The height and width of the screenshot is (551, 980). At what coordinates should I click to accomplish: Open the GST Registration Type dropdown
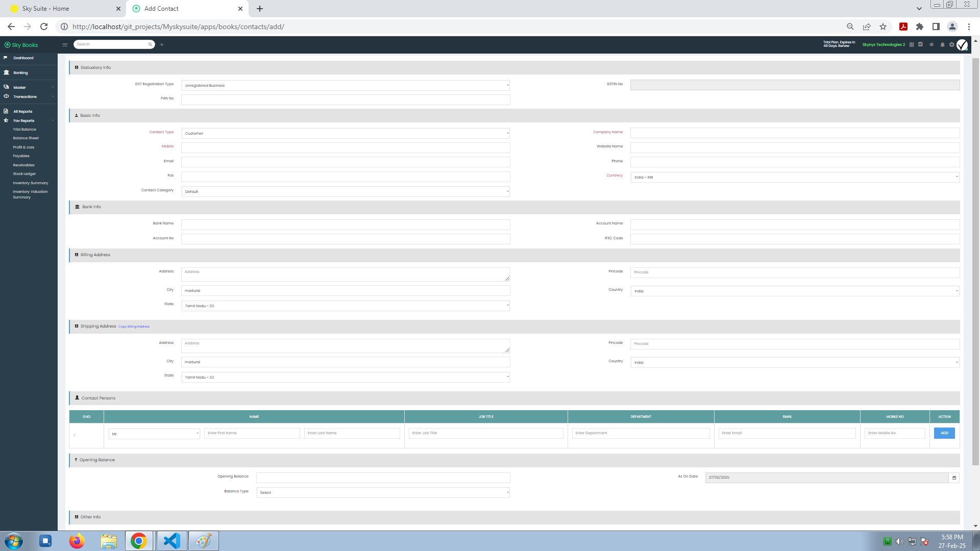[346, 85]
